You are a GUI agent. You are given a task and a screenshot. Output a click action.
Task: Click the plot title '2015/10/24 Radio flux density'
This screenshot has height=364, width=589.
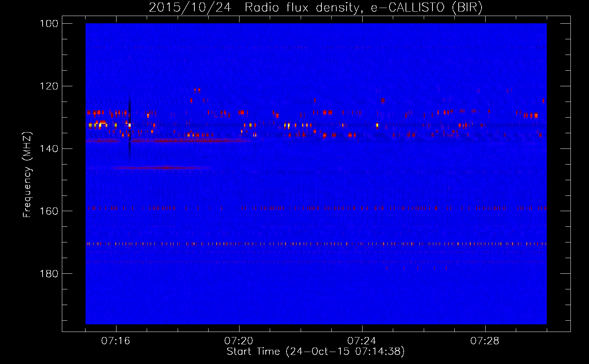point(316,7)
